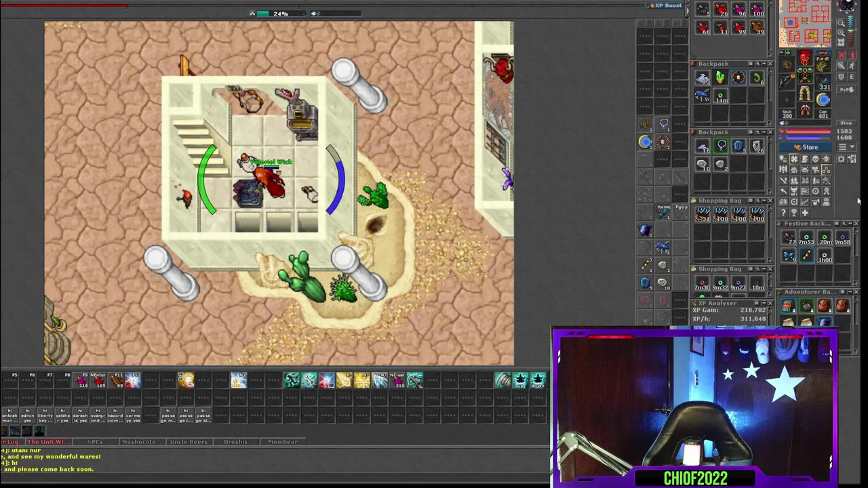Switch to The Unit Wi... chat tab
This screenshot has width=868, height=488.
[x=49, y=442]
